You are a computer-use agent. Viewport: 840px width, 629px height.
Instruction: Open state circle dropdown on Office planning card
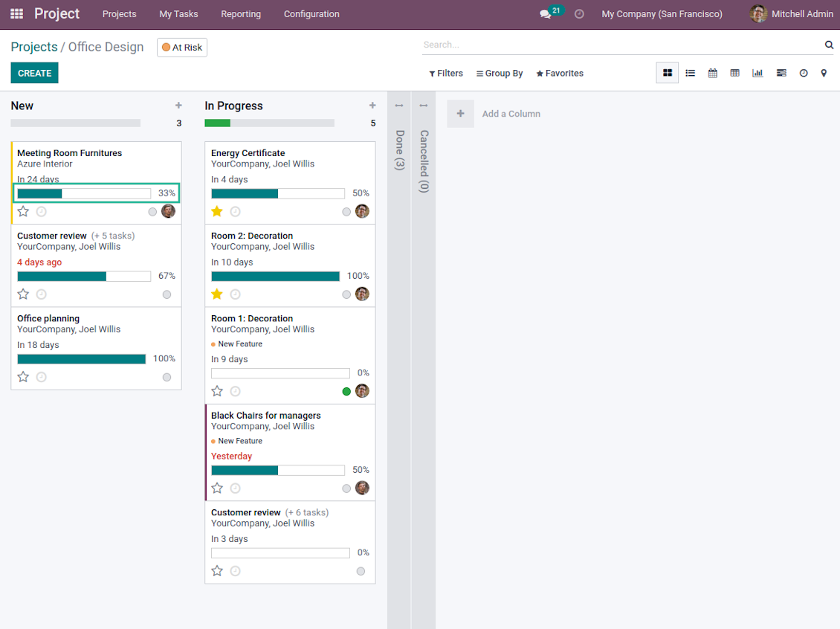[167, 377]
